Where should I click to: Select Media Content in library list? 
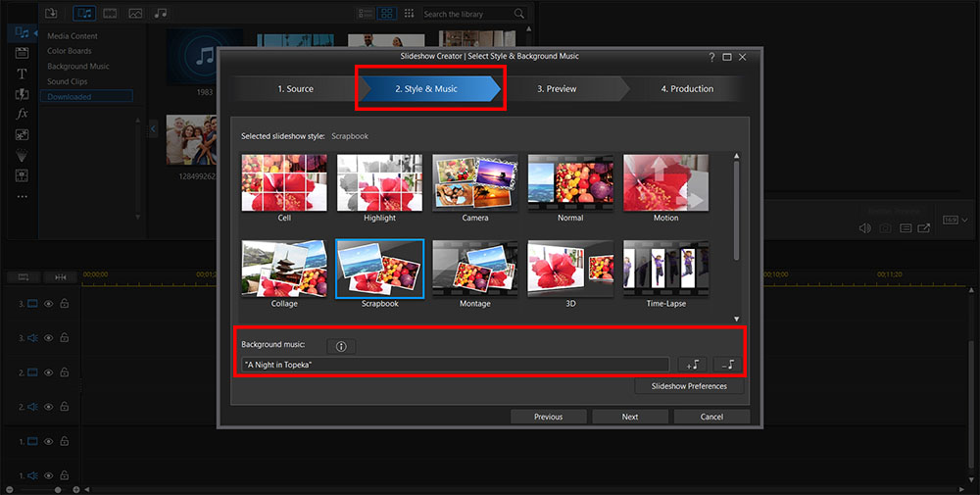(73, 36)
